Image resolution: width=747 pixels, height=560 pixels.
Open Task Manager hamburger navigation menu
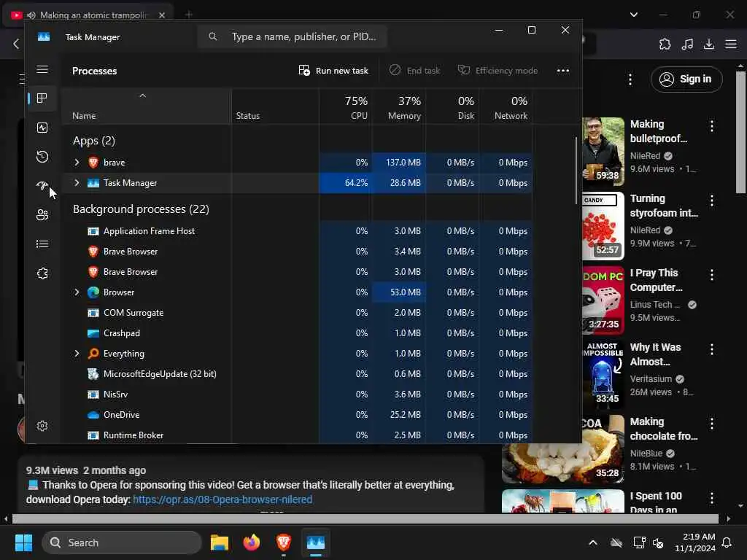click(42, 69)
